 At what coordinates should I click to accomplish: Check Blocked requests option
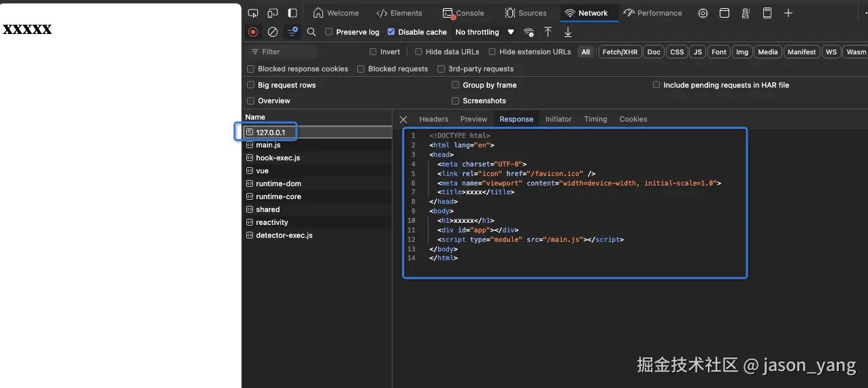click(361, 69)
